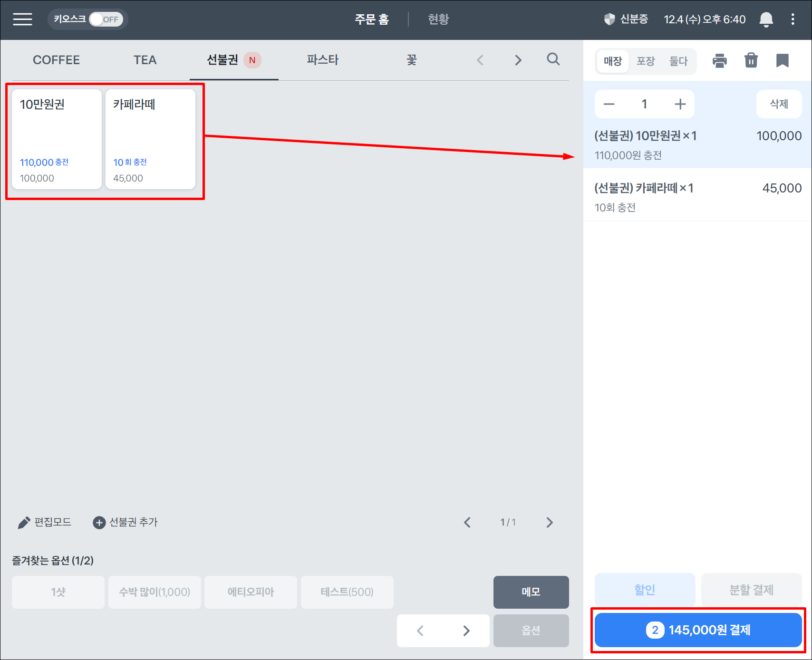Show next favorite options page
The height and width of the screenshot is (660, 812).
[466, 631]
